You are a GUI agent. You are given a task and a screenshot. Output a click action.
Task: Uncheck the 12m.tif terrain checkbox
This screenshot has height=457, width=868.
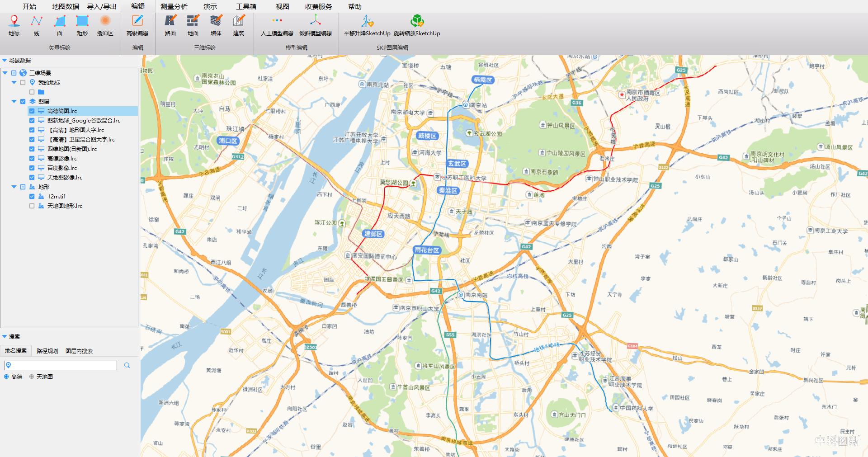tap(32, 196)
